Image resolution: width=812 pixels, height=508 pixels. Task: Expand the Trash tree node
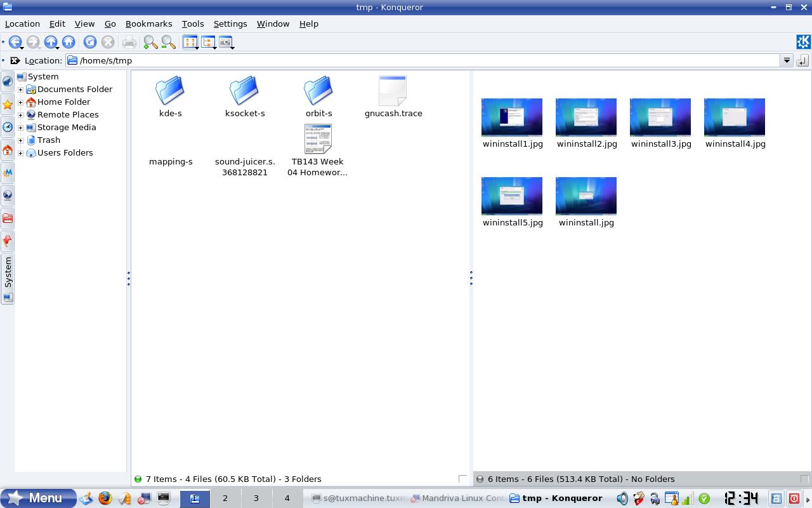pyautogui.click(x=20, y=140)
